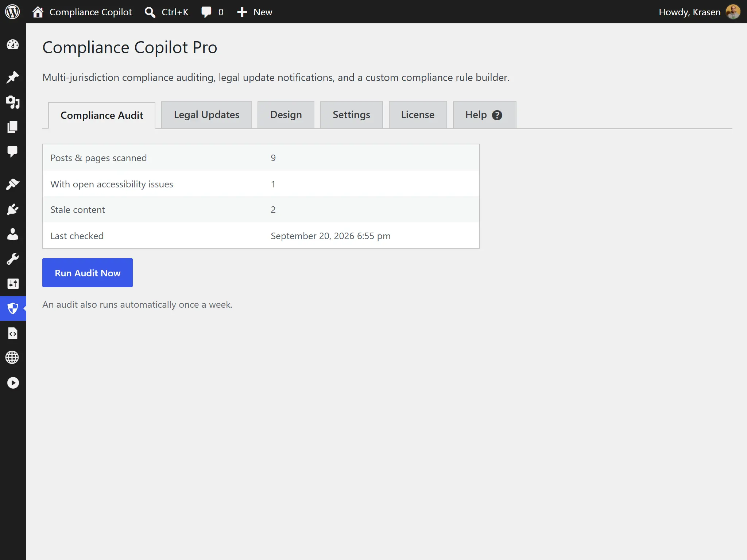747x560 pixels.
Task: Visit the Compliance Copilot site link
Action: pyautogui.click(x=90, y=12)
